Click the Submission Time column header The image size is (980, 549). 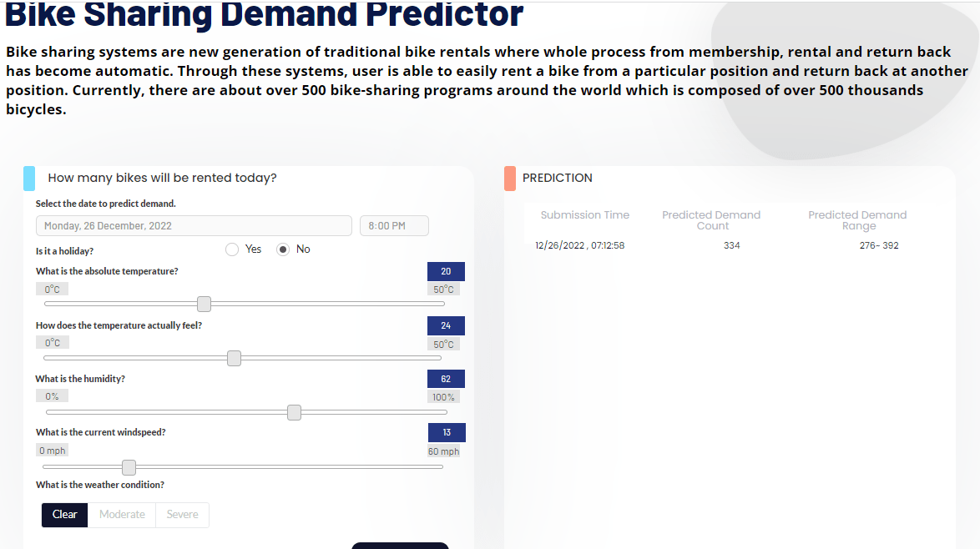coord(584,215)
